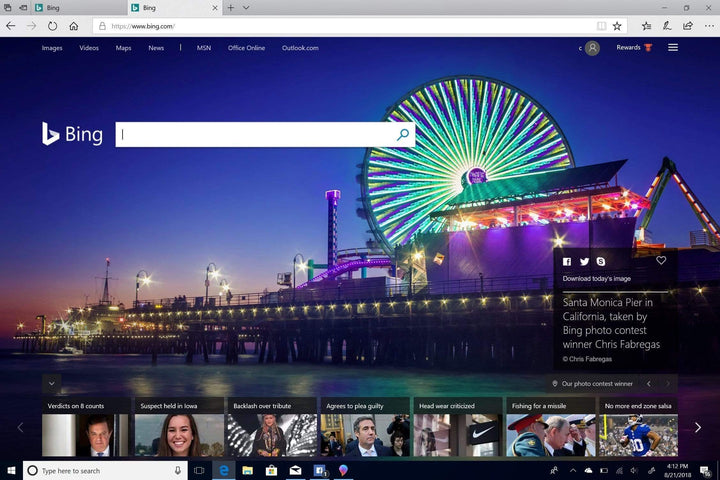
Task: Share today's image on Twitter
Action: click(x=584, y=261)
